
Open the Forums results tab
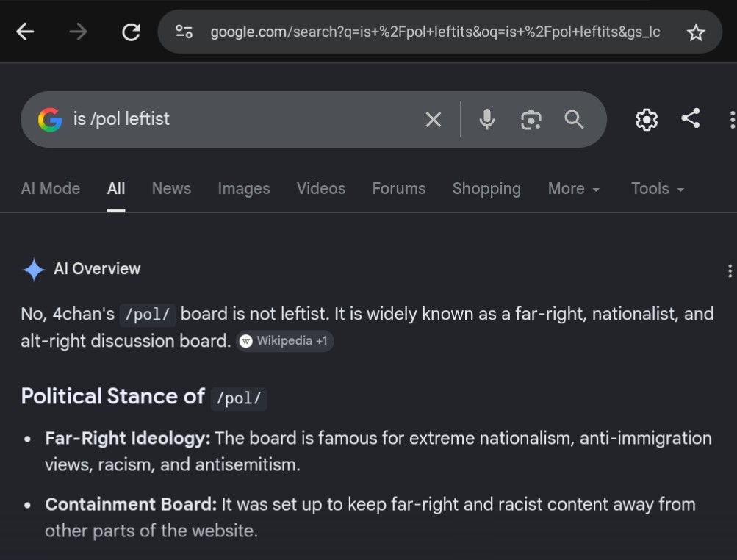(399, 189)
